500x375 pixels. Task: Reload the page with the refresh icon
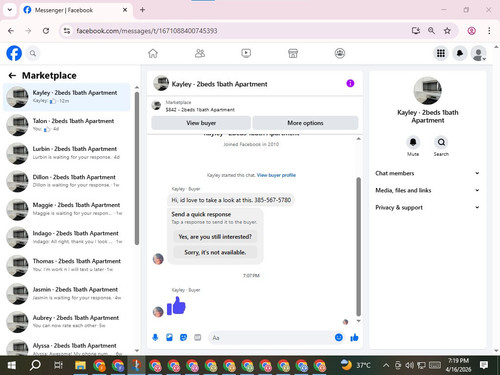click(x=46, y=31)
